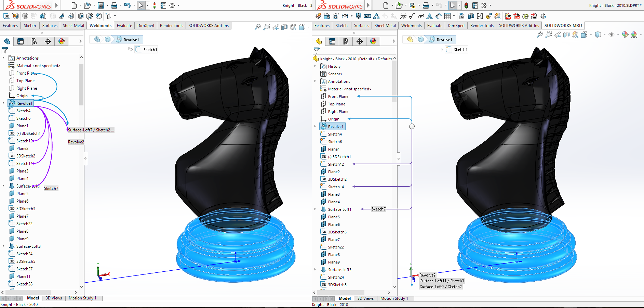Toggle Hide/Show Items eye icon
This screenshot has height=308, width=644.
tap(612, 35)
